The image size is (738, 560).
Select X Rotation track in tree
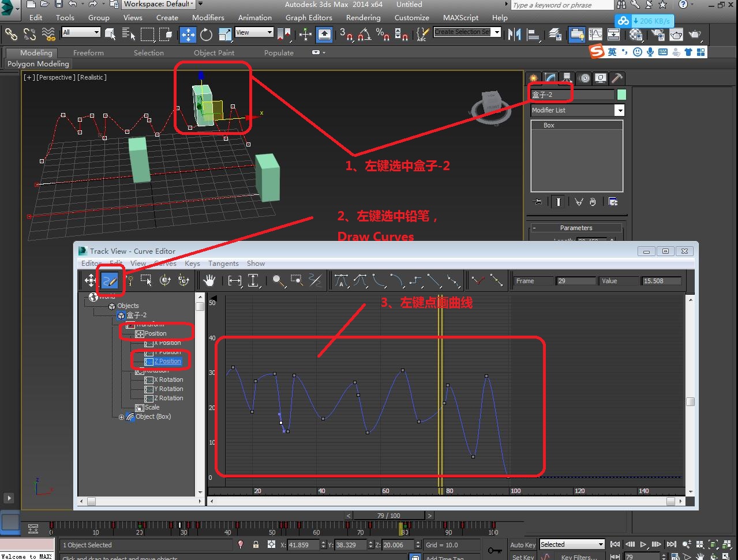point(168,380)
